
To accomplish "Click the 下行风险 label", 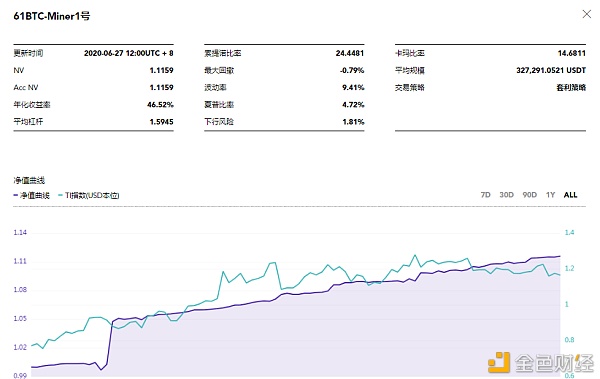I will click(x=219, y=122).
